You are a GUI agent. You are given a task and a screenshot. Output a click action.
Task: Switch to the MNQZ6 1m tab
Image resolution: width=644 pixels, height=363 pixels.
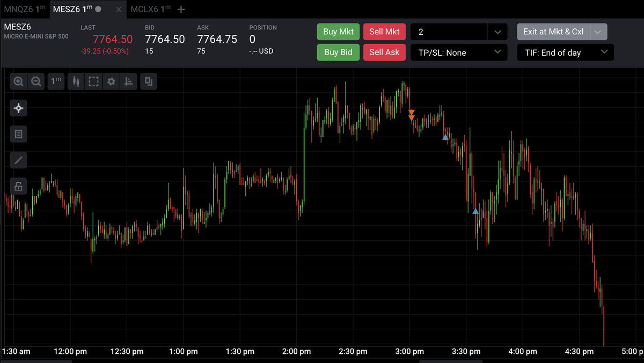(25, 9)
